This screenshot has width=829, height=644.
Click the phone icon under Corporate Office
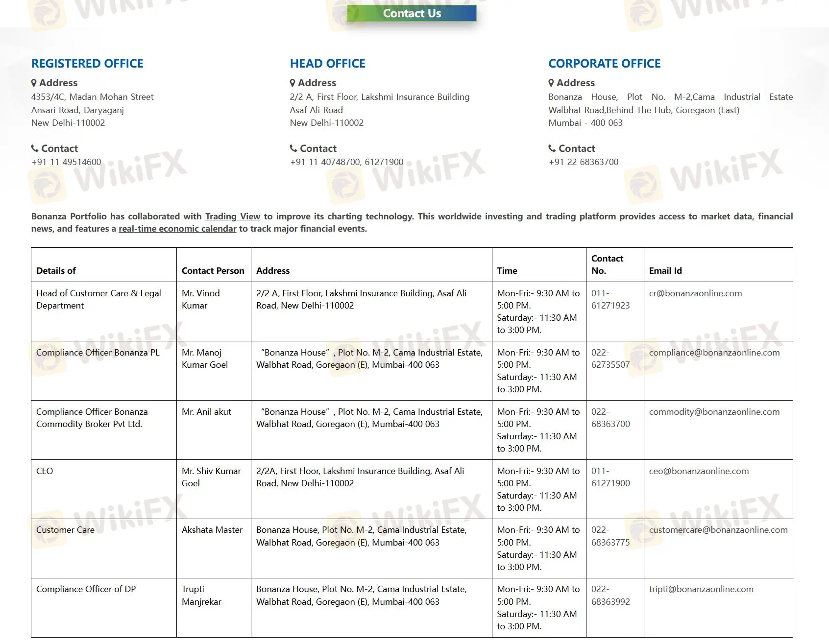[552, 148]
